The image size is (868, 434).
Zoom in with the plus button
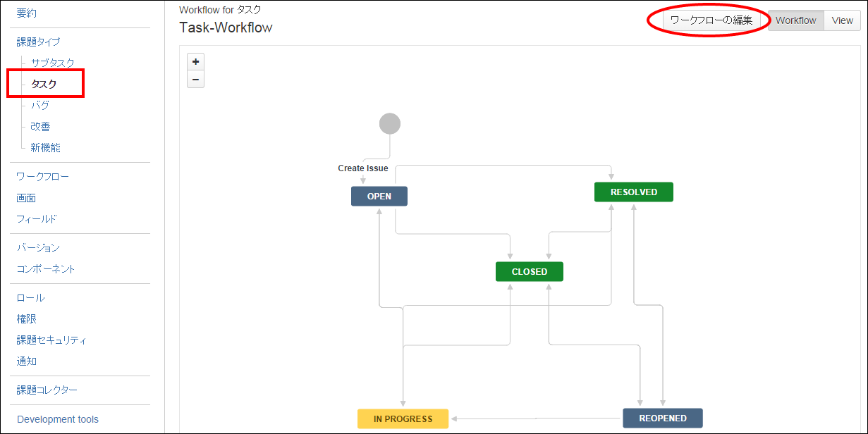coord(195,61)
